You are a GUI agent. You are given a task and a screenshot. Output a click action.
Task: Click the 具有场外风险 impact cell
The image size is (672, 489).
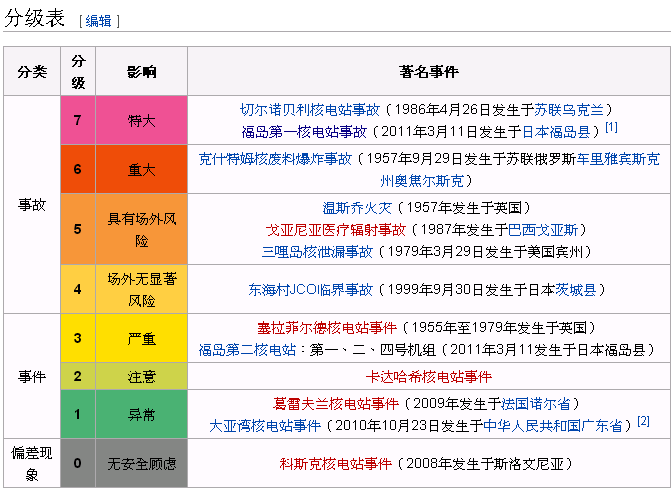click(x=141, y=229)
